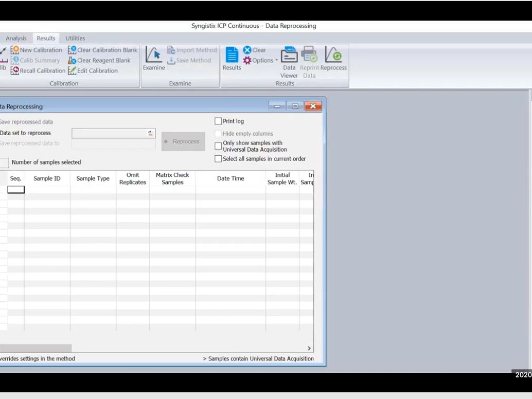Click the New Calibration icon

[14, 50]
